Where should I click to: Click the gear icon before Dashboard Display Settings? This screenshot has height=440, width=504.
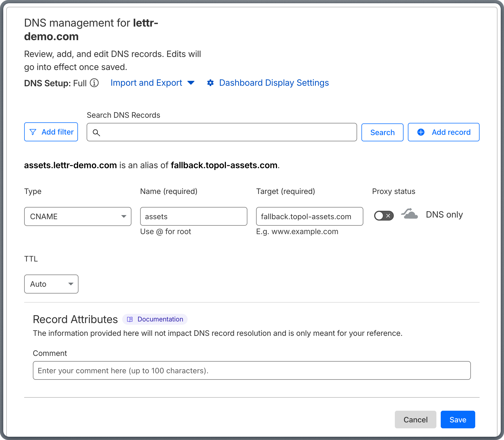click(x=211, y=83)
